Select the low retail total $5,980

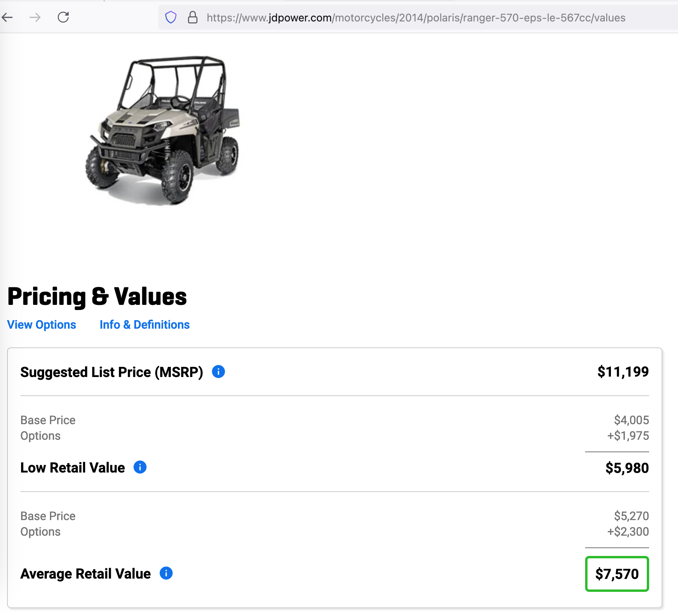(627, 468)
